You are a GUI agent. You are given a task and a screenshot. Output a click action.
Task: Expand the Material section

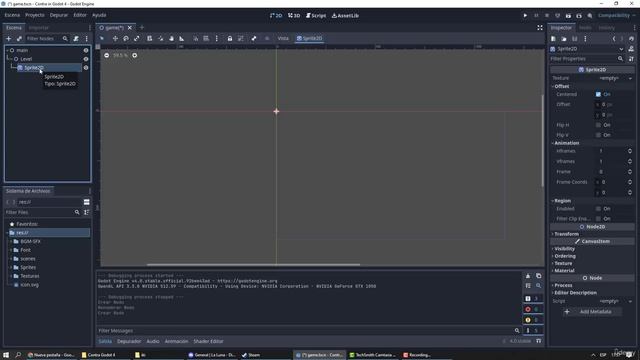coord(564,271)
